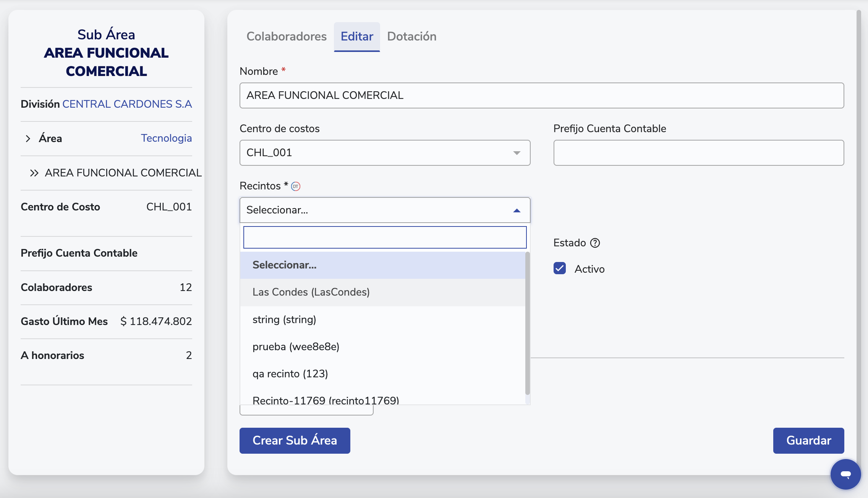Image resolution: width=868 pixels, height=498 pixels.
Task: Select the Editar tab
Action: pyautogui.click(x=357, y=37)
